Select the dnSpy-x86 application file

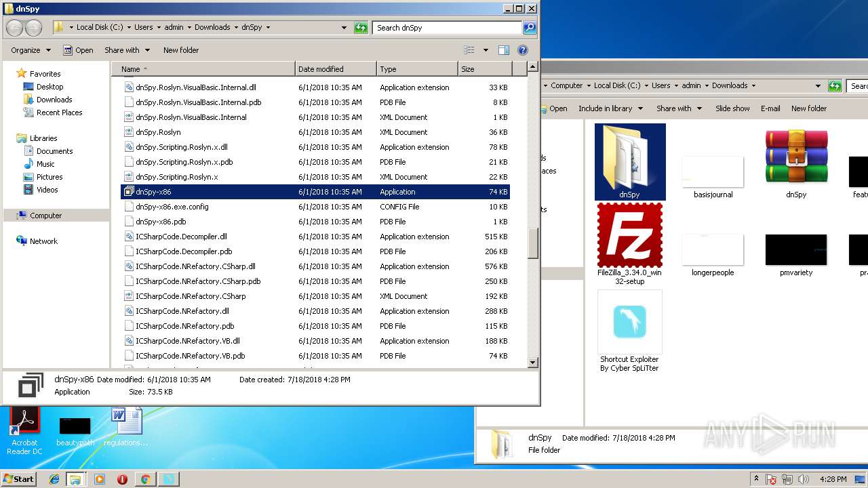[x=315, y=192]
